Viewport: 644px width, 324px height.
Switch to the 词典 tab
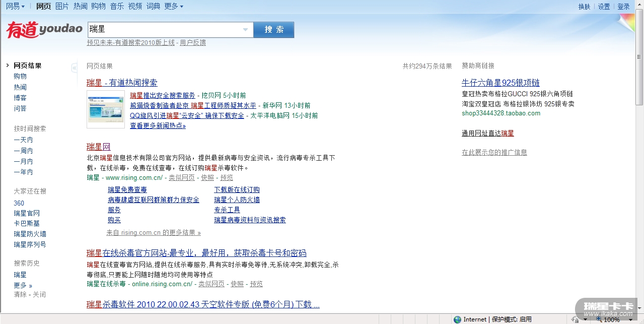pyautogui.click(x=153, y=6)
